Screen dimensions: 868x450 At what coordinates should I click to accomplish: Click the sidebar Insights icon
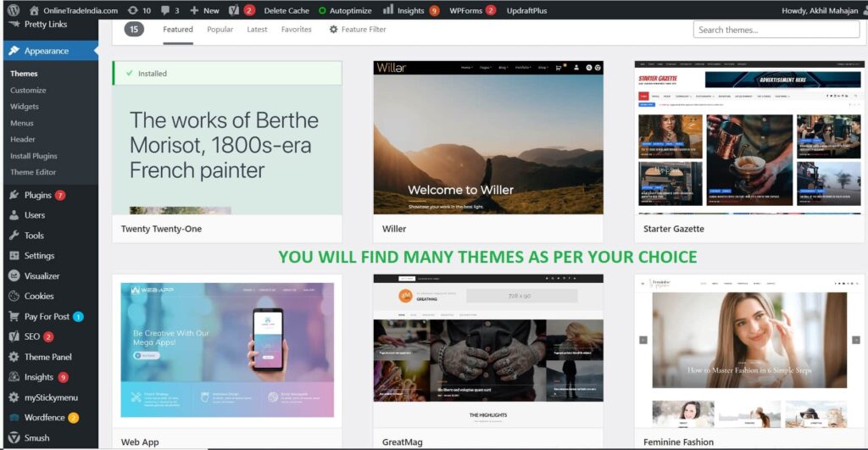(x=14, y=377)
